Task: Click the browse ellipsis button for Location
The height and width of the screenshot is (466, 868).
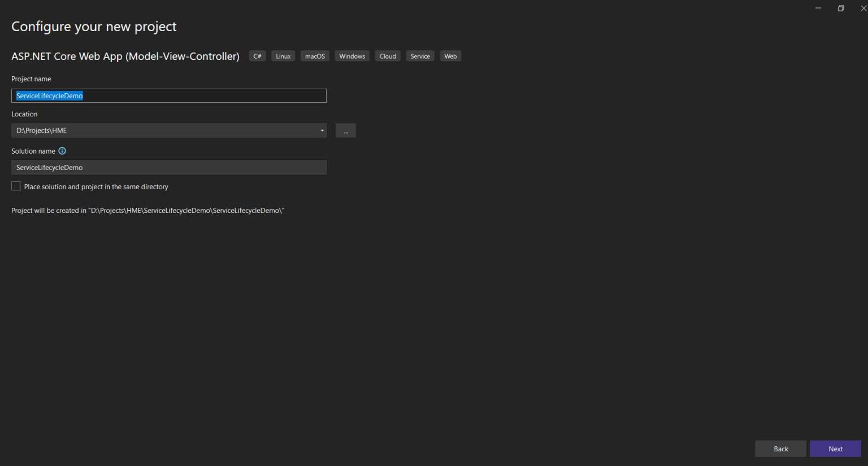Action: [345, 130]
